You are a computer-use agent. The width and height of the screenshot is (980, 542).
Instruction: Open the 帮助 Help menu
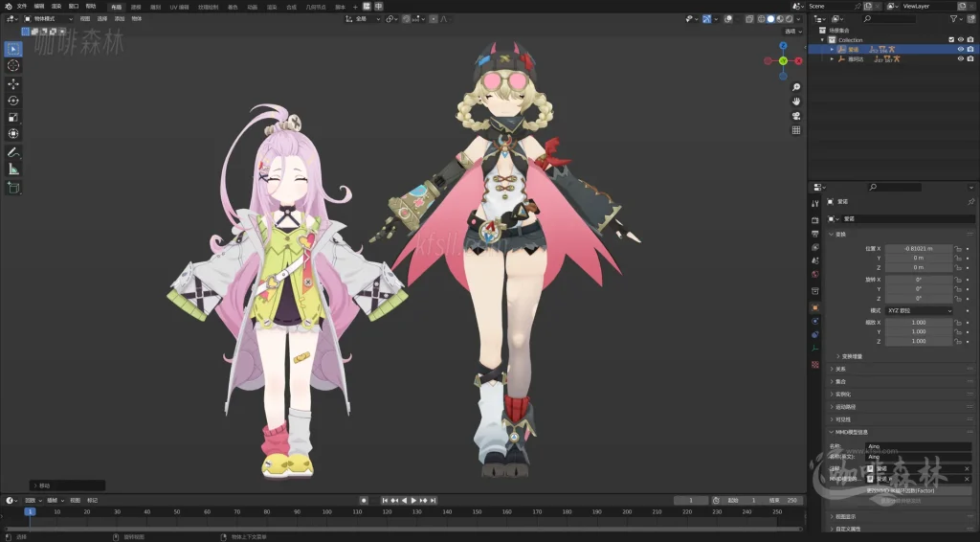(91, 7)
